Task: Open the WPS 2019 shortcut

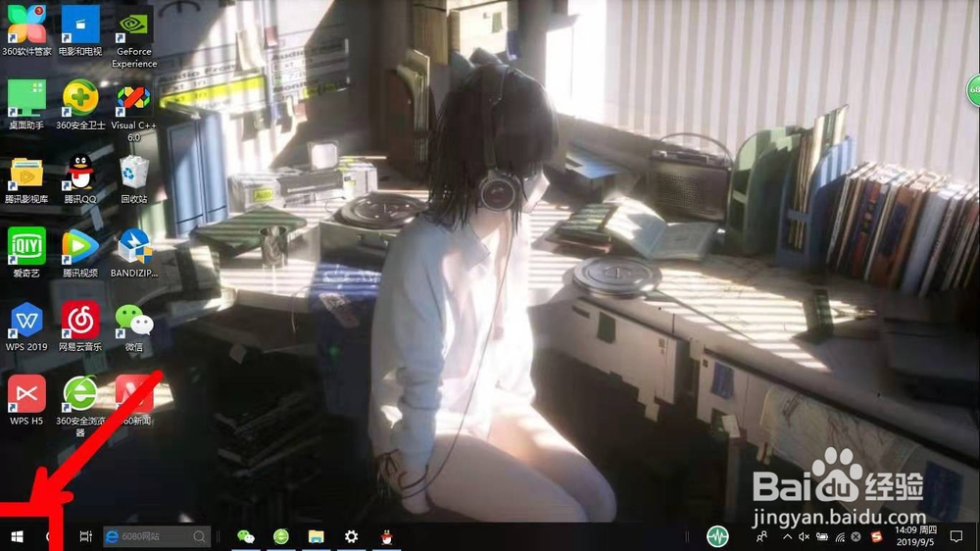Action: [x=26, y=326]
